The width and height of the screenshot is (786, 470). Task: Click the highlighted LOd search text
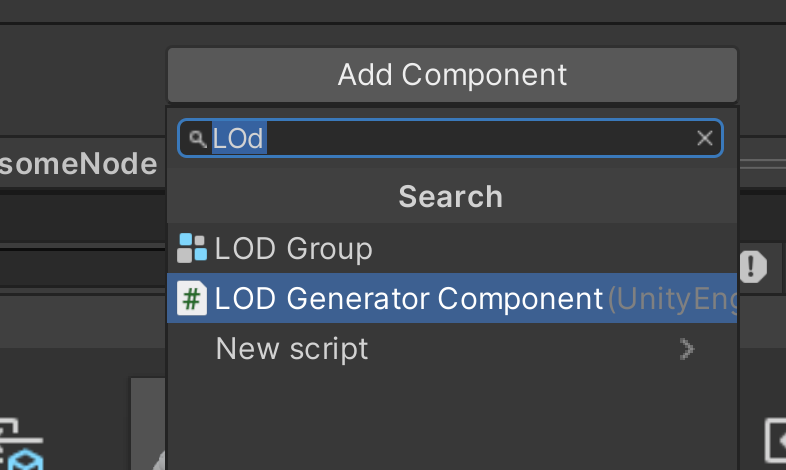[x=238, y=138]
